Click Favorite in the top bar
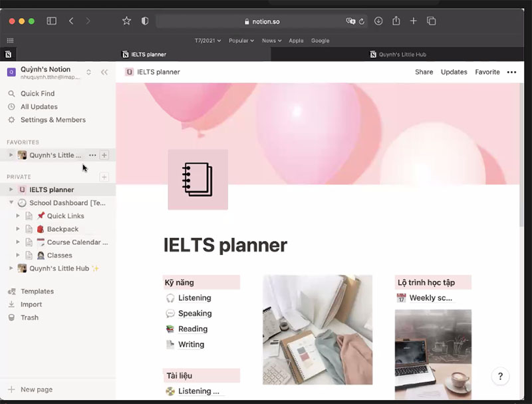Viewport: 532px width, 404px height. [x=487, y=72]
